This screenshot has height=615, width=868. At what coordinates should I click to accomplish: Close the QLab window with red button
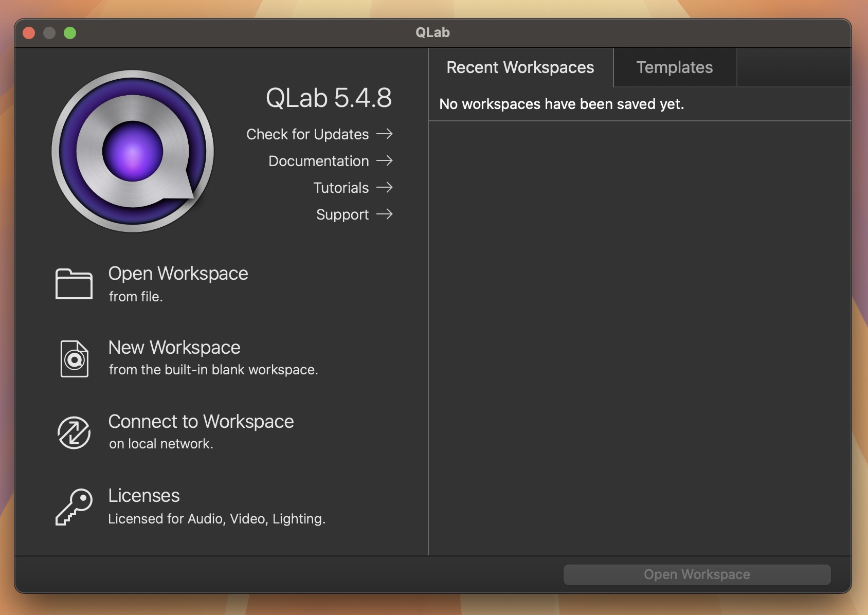(x=29, y=33)
